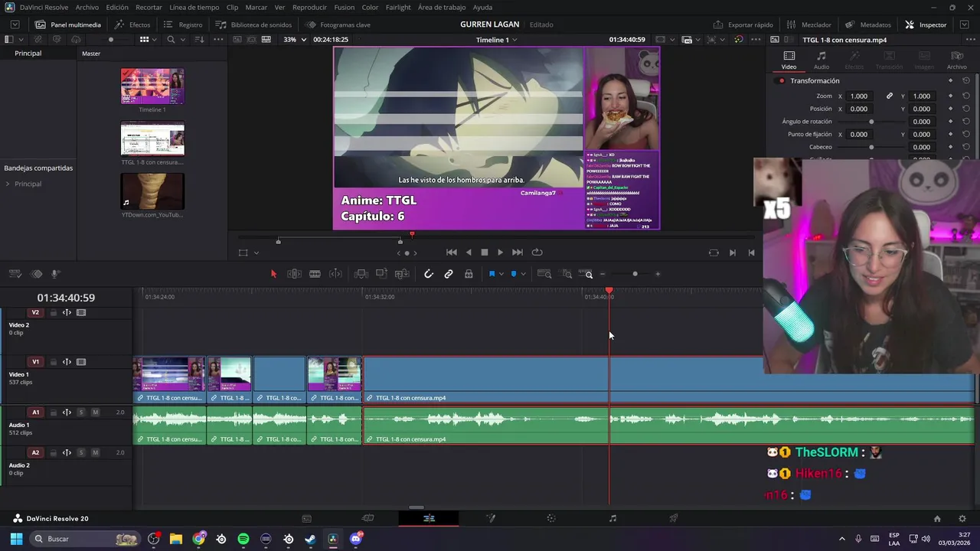Switch to the Audio tab in Inspector
This screenshot has height=551, width=980.
pyautogui.click(x=822, y=60)
